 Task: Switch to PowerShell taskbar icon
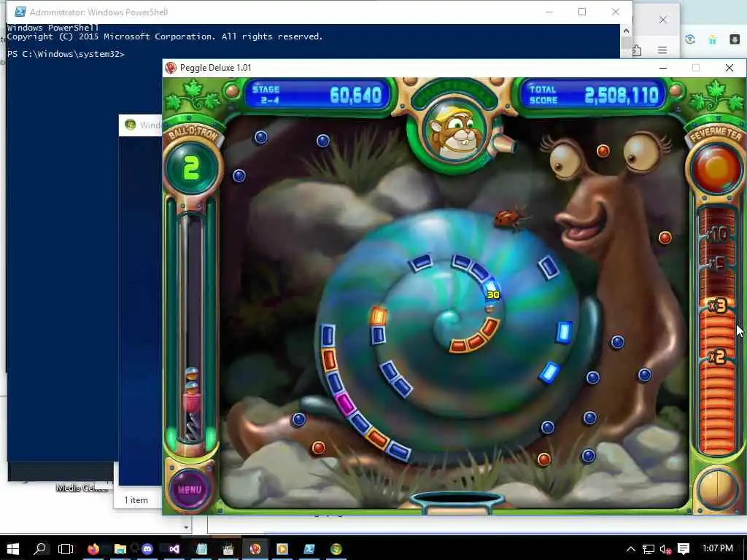click(x=309, y=549)
